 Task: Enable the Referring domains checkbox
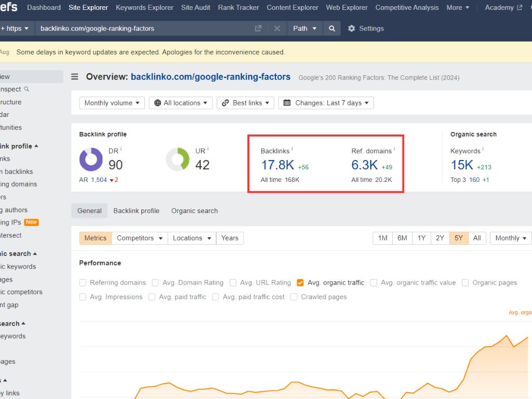point(83,283)
